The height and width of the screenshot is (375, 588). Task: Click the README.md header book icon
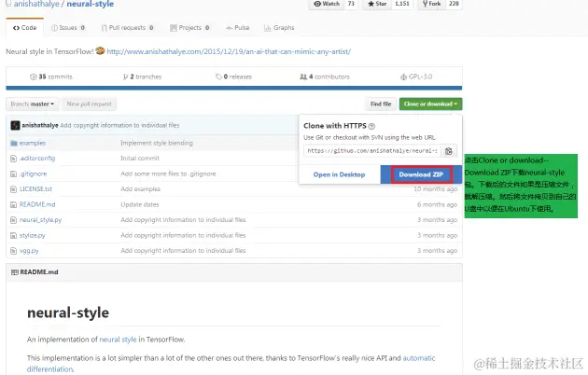[x=15, y=272]
